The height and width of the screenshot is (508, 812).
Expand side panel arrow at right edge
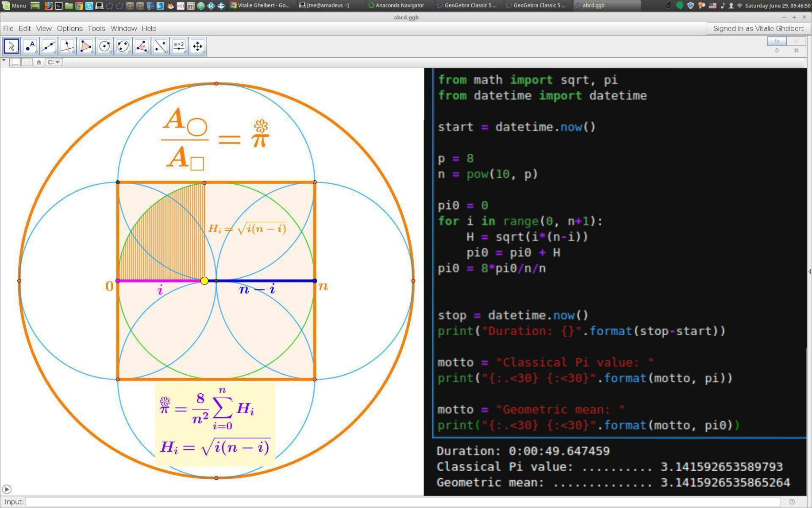click(x=809, y=271)
